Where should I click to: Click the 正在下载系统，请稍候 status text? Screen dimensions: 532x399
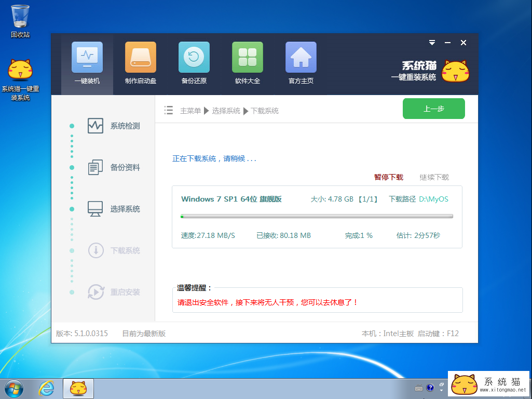[214, 158]
